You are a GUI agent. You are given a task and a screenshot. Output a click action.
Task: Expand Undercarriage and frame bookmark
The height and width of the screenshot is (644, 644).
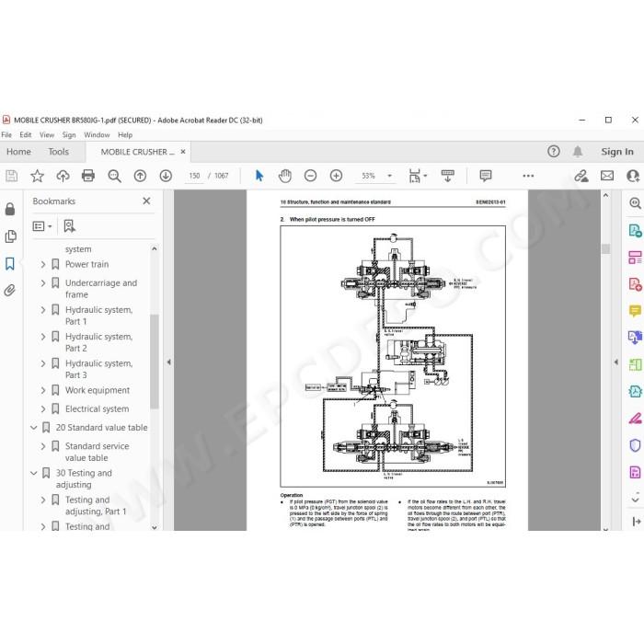tap(43, 283)
